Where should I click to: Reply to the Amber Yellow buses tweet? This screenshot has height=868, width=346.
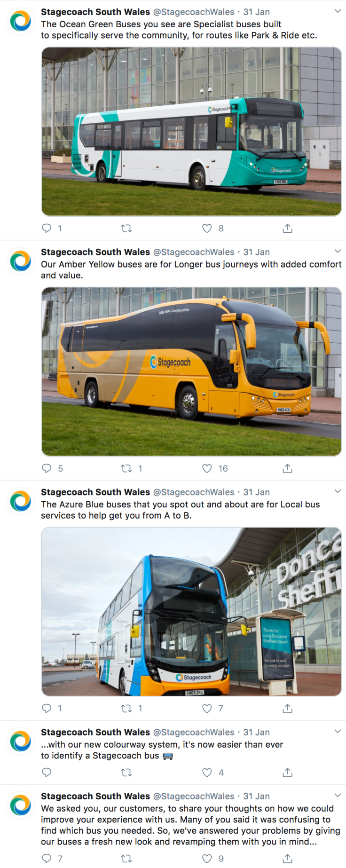47,468
